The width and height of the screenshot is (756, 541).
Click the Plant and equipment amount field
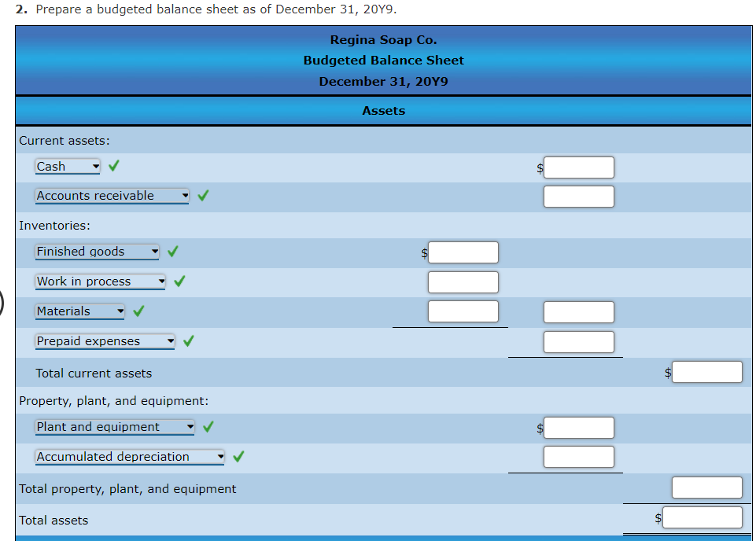coord(578,427)
